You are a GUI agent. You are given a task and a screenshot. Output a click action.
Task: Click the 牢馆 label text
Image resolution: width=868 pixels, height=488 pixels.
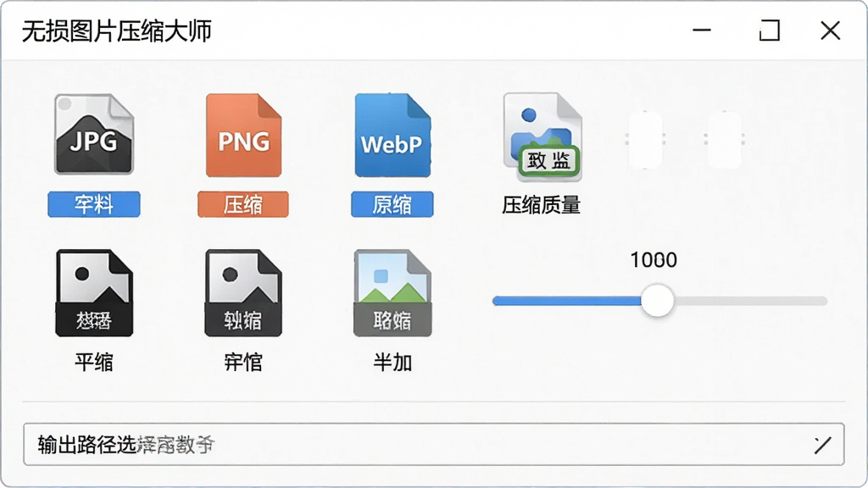coord(243,363)
